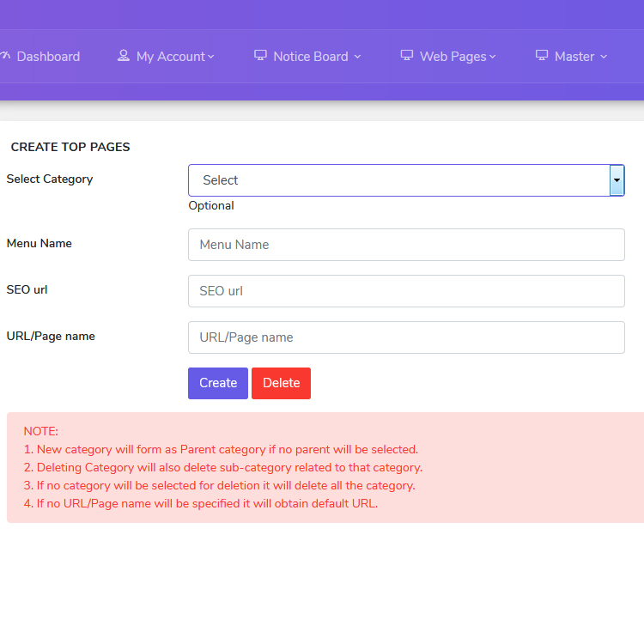The width and height of the screenshot is (644, 644).
Task: Expand the My Account chevron
Action: [x=211, y=57]
